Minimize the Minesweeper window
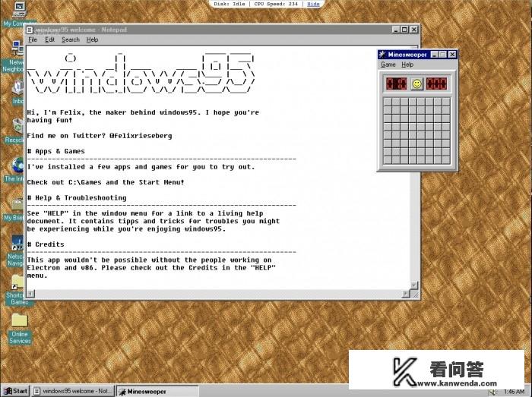The image size is (532, 397). 434,55
